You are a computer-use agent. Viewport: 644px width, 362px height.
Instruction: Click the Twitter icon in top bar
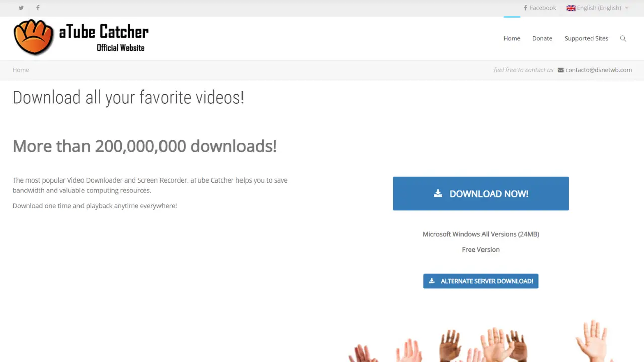click(x=21, y=8)
